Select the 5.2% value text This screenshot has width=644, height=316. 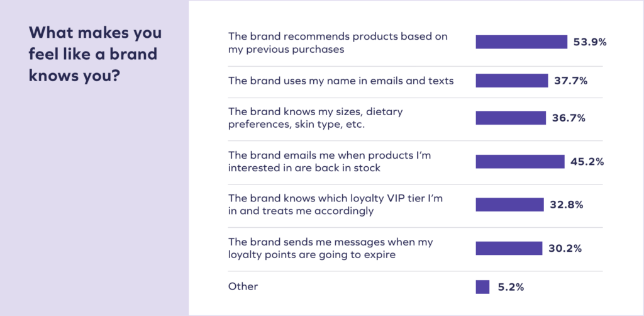[511, 287]
